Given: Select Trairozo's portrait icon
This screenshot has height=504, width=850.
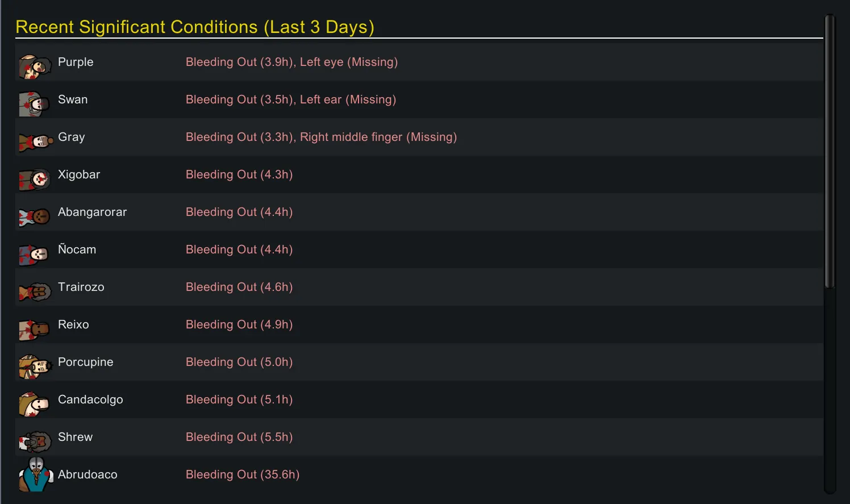Looking at the screenshot, I should 35,291.
